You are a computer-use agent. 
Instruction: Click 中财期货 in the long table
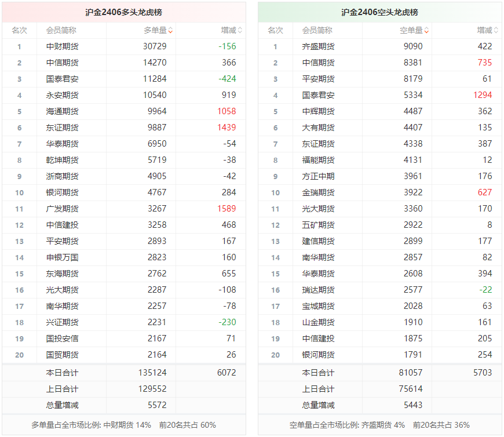pos(62,46)
